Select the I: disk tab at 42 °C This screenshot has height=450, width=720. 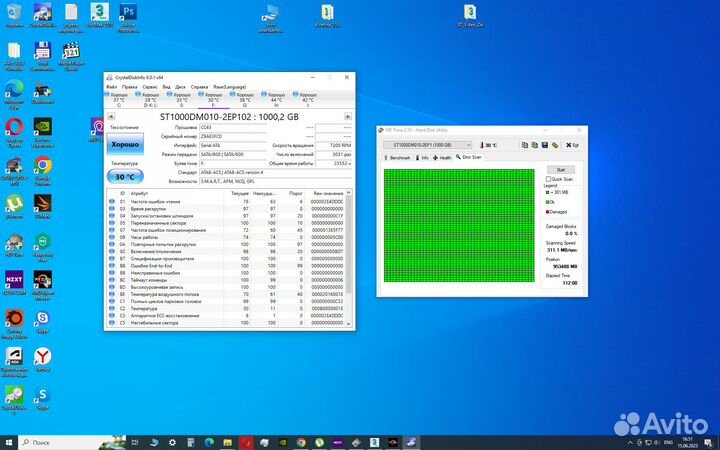[x=308, y=100]
